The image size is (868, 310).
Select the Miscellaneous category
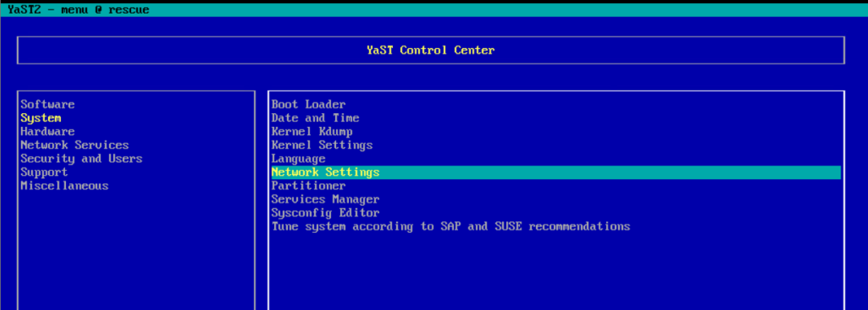65,186
